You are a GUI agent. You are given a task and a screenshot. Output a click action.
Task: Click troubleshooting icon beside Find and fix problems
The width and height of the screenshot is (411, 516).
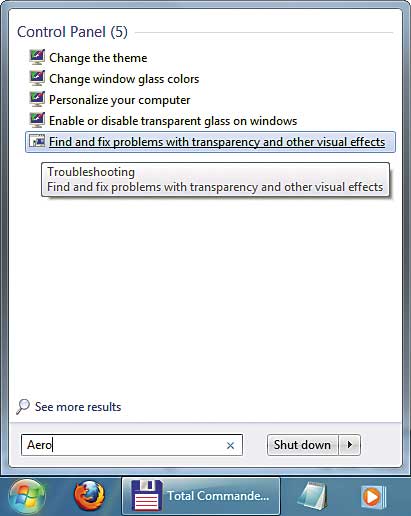pos(37,141)
